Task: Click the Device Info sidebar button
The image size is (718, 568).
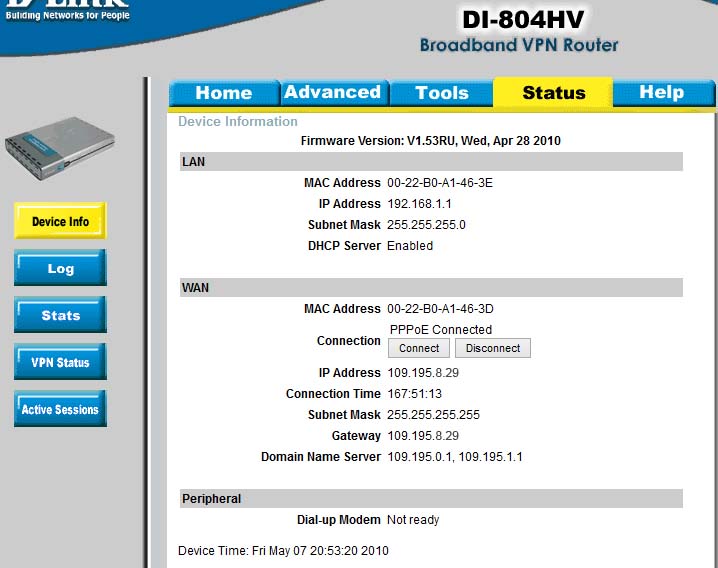Action: [x=60, y=221]
